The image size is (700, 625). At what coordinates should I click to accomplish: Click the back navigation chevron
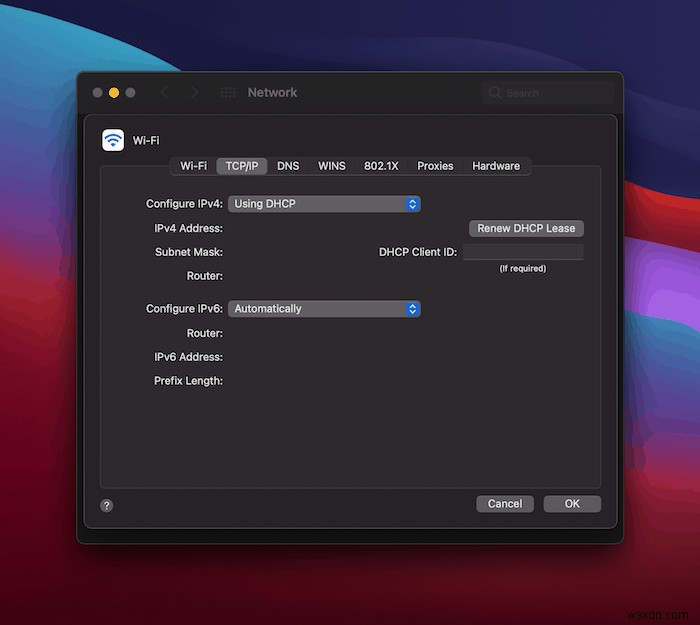[164, 92]
